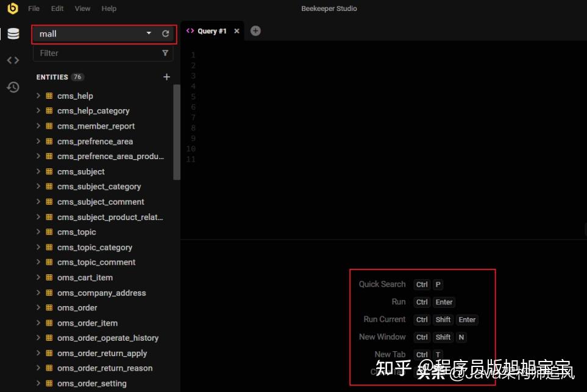Close the Query #1 tab
587x392 pixels.
click(237, 31)
